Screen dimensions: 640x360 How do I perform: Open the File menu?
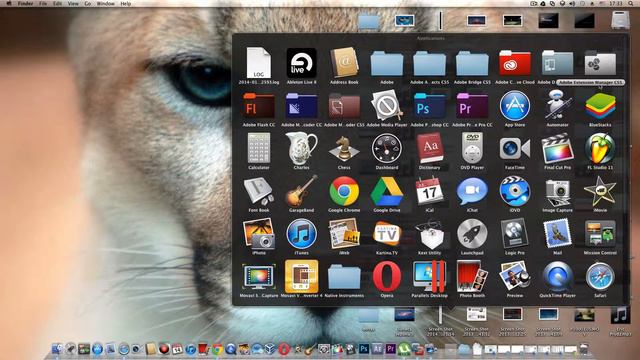click(43, 3)
